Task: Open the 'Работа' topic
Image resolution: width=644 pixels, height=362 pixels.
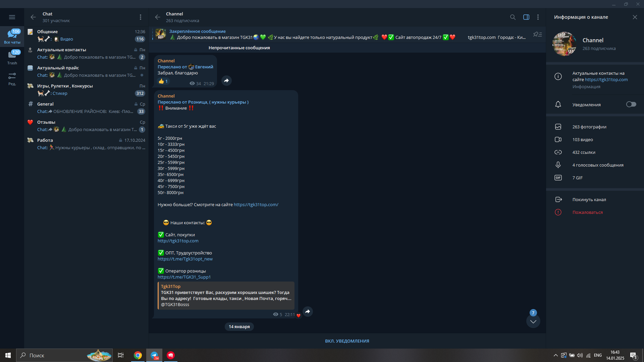Action: tap(87, 144)
